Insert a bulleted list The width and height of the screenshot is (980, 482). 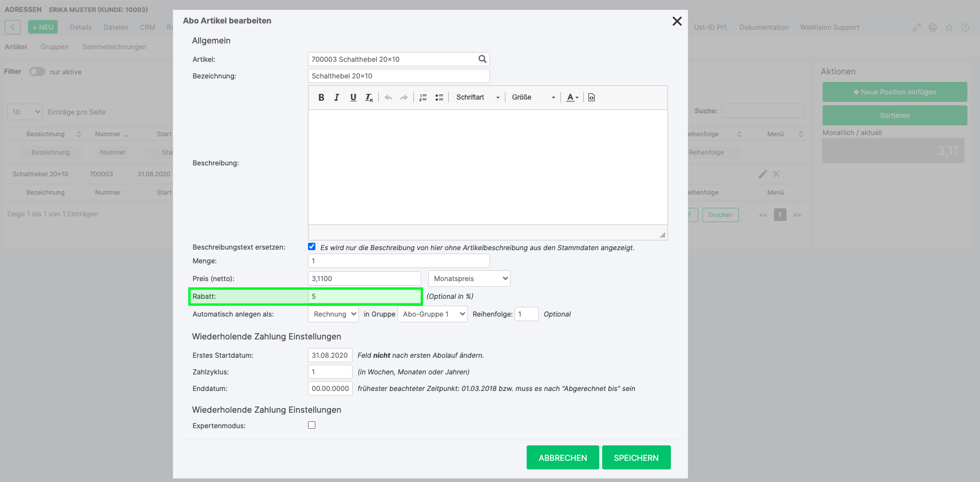point(439,98)
